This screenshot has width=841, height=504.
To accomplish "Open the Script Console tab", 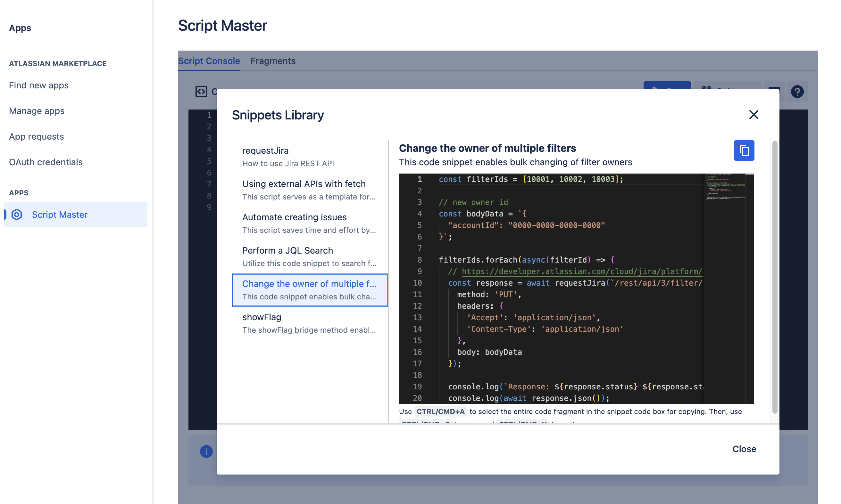I will 209,61.
